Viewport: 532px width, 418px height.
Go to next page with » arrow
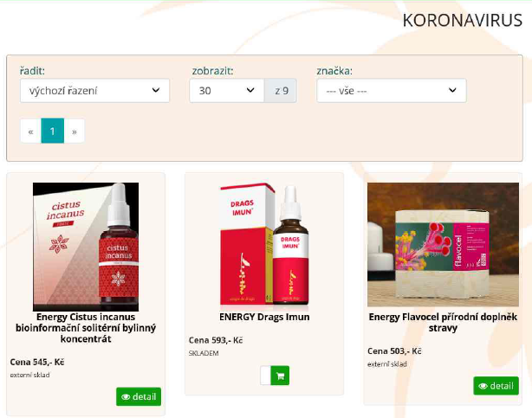pos(75,131)
